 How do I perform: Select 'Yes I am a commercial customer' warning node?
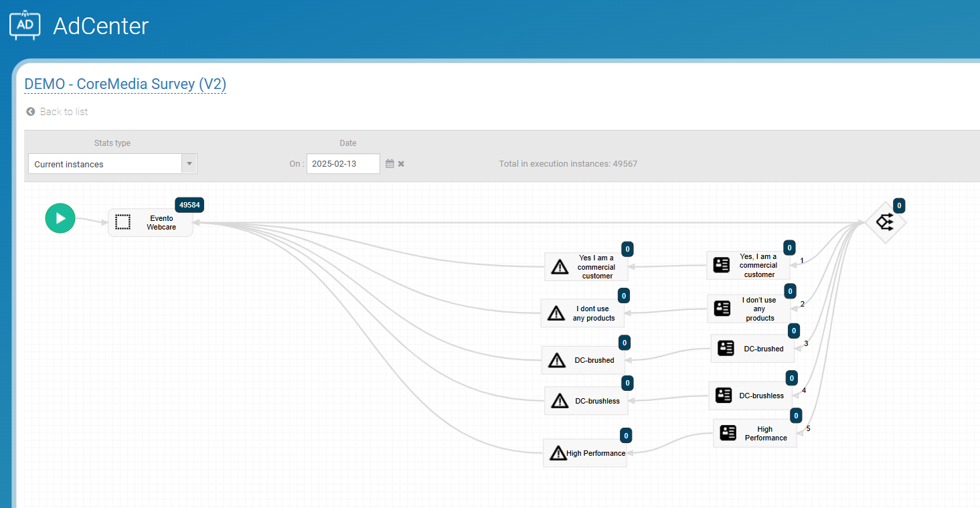click(586, 266)
